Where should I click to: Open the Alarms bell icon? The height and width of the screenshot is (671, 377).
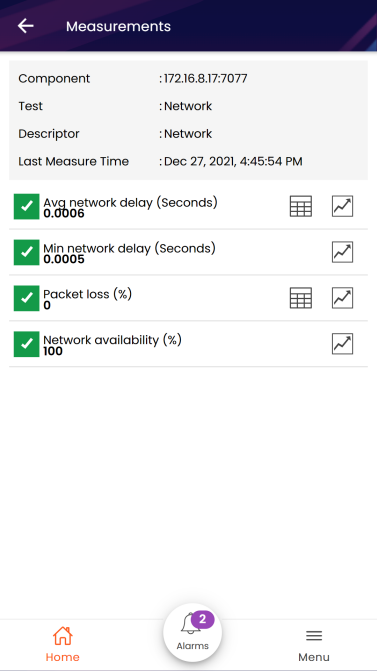[190, 625]
